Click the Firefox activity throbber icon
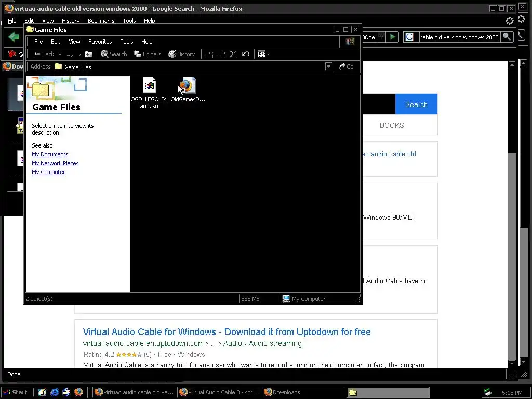The width and height of the screenshot is (532, 399). [x=510, y=21]
